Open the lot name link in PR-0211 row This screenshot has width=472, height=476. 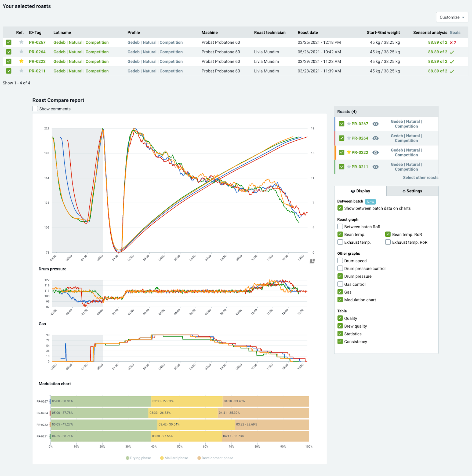(x=81, y=71)
